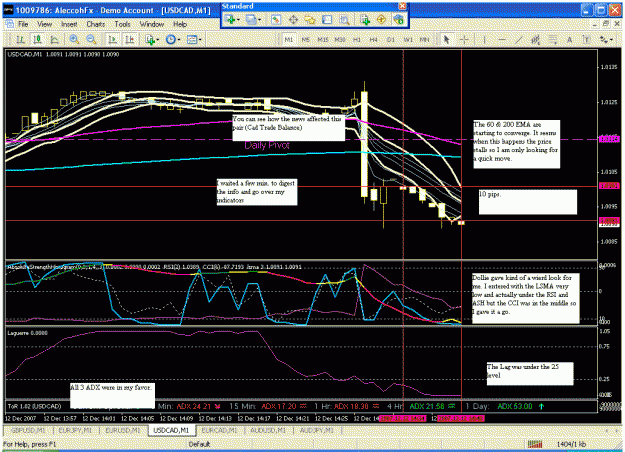Expand the New Chart dropdown arrow
Image resolution: width=625 pixels, height=452 pixels.
pos(238,20)
